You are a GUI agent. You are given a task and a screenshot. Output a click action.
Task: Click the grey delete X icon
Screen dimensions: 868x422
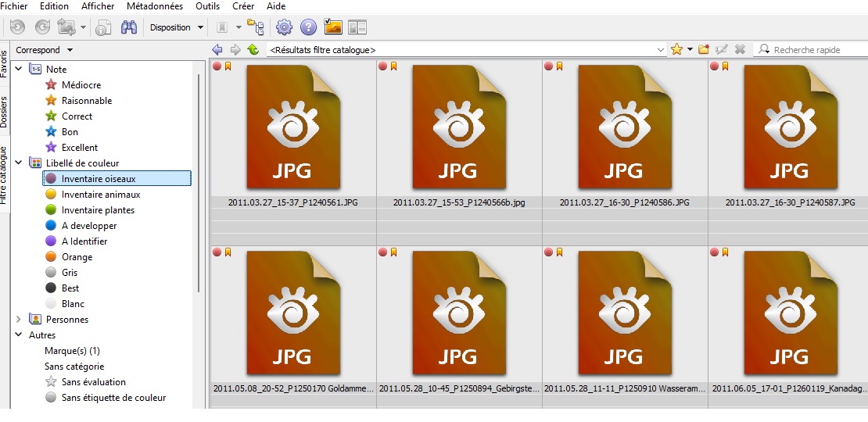(740, 49)
